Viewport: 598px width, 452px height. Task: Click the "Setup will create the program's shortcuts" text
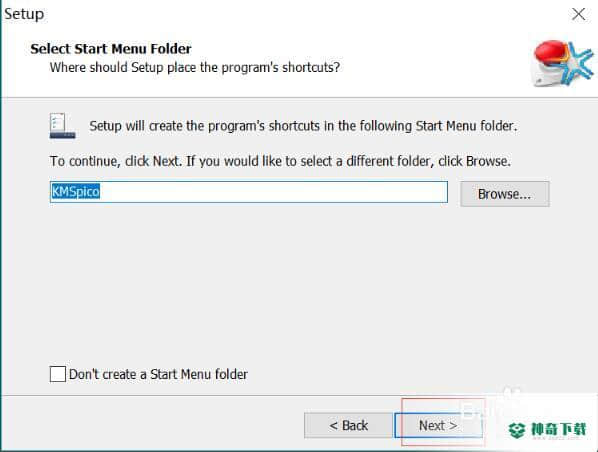point(303,126)
